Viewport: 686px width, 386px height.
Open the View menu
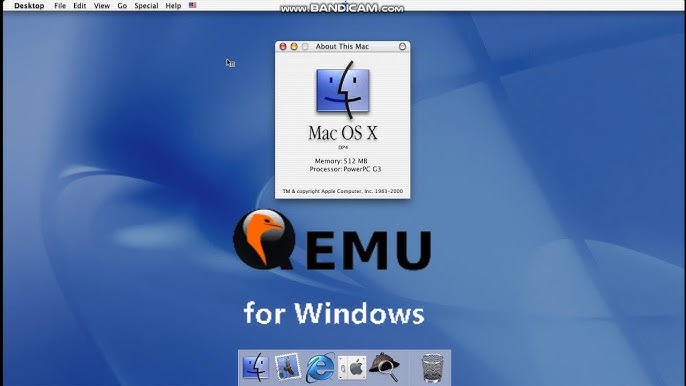coord(102,6)
